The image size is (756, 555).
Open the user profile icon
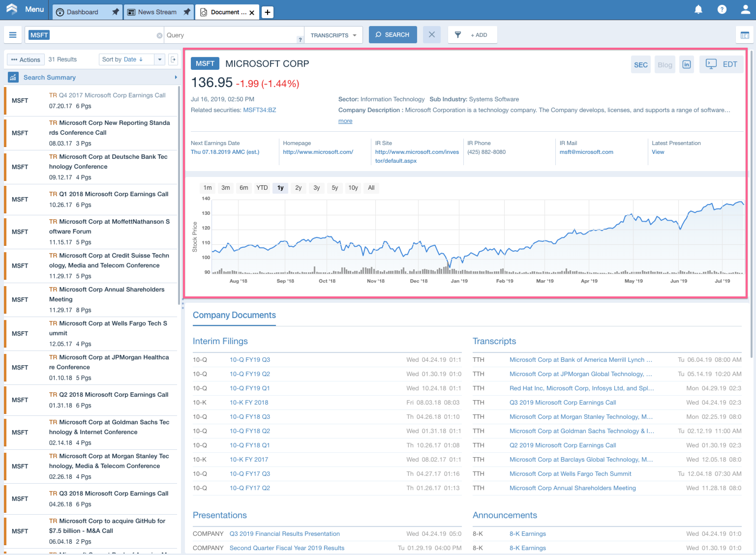coord(746,9)
